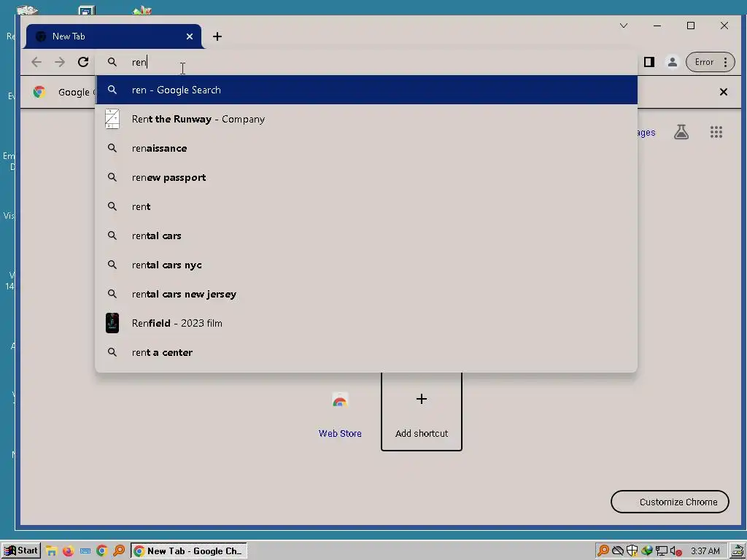This screenshot has height=560, width=747.
Task: Select the 'rent' suggestion
Action: point(366,206)
